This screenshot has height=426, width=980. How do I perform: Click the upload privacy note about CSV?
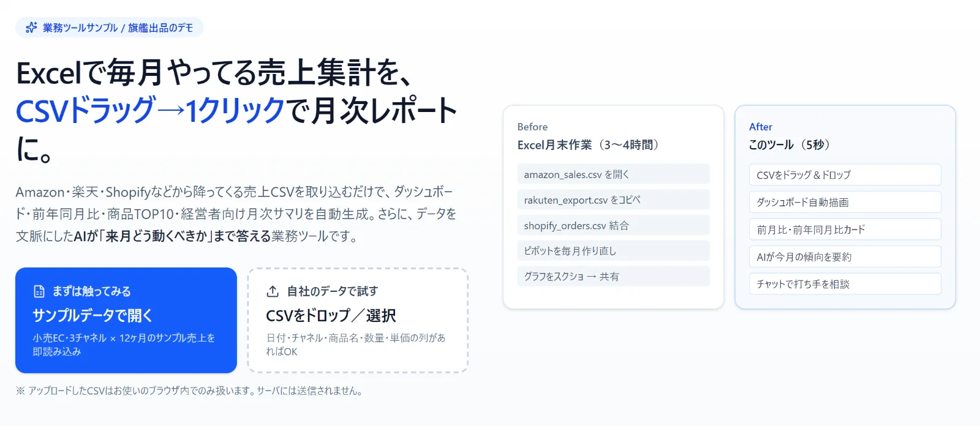coord(189,390)
